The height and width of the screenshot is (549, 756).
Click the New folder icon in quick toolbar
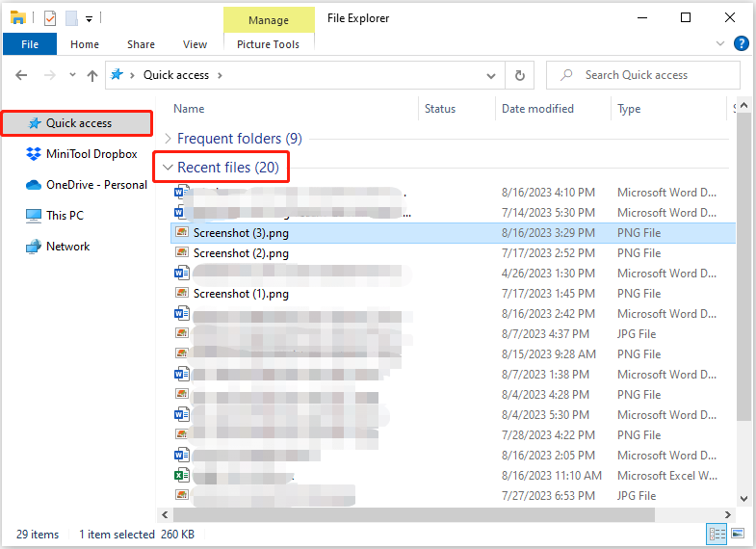tap(72, 18)
